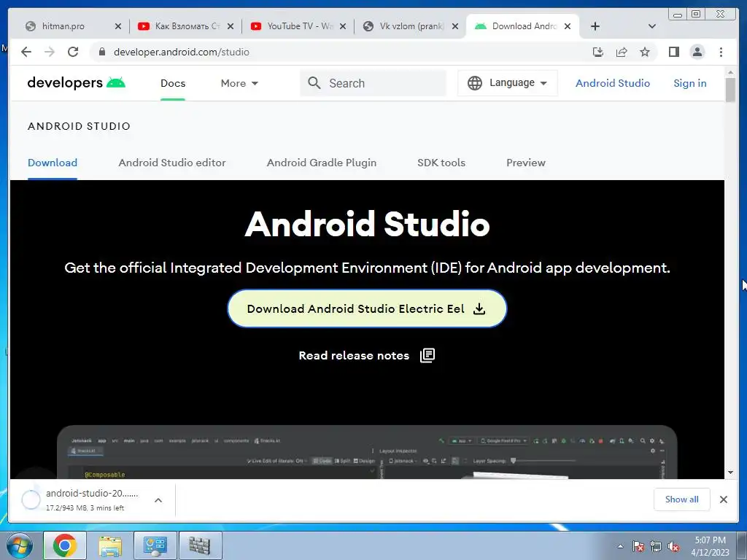
Task: Expand the More dropdown
Action: click(239, 83)
